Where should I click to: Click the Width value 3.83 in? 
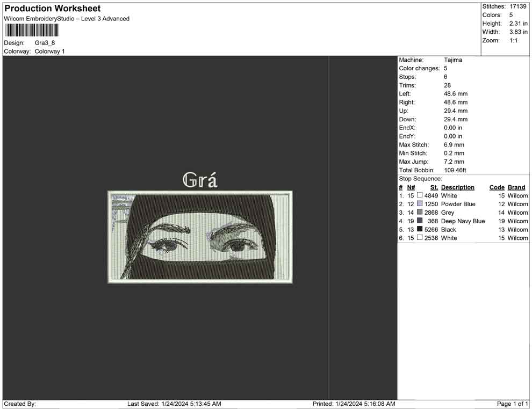point(519,32)
